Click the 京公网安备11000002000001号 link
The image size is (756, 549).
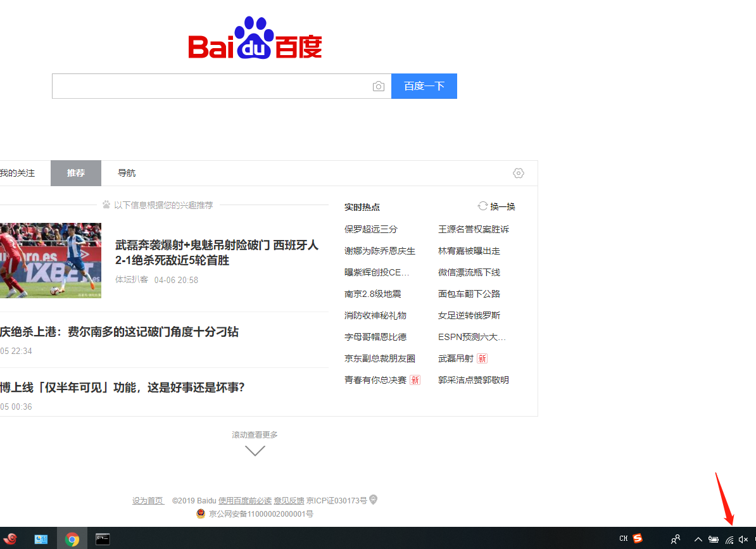[x=261, y=514]
